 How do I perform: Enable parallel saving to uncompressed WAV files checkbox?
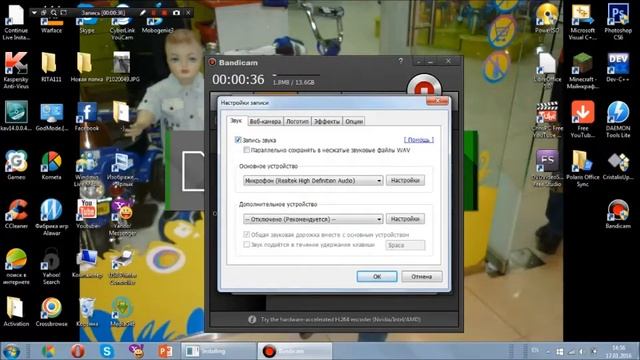(x=247, y=150)
